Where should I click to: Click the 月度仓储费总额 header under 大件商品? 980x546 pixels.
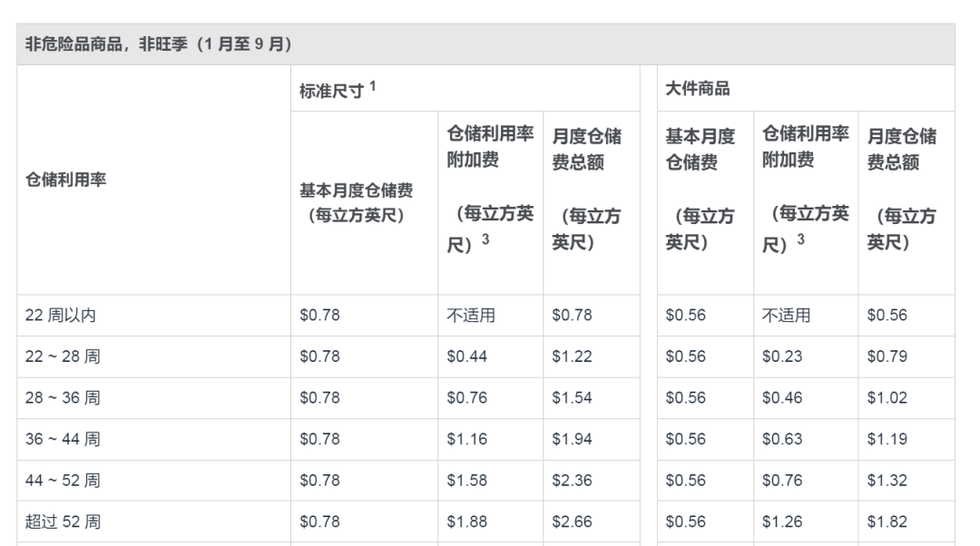[x=901, y=190]
